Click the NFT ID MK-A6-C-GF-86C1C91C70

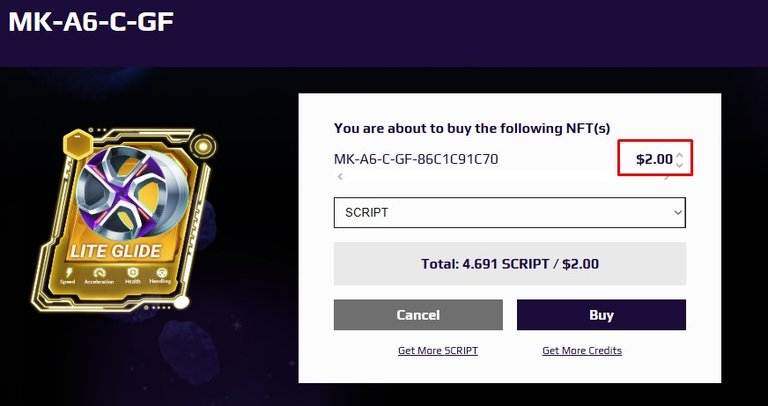(x=416, y=159)
